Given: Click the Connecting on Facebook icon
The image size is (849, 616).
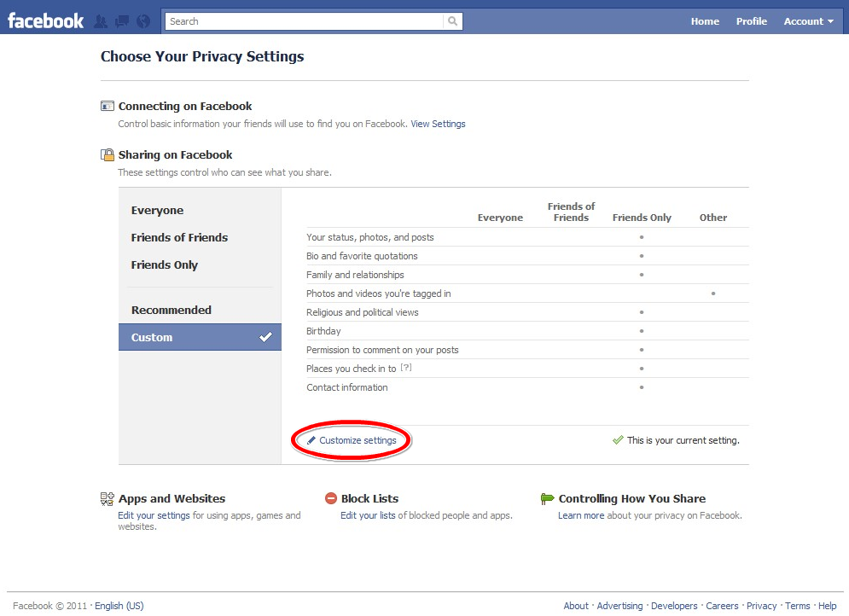Looking at the screenshot, I should coord(108,106).
